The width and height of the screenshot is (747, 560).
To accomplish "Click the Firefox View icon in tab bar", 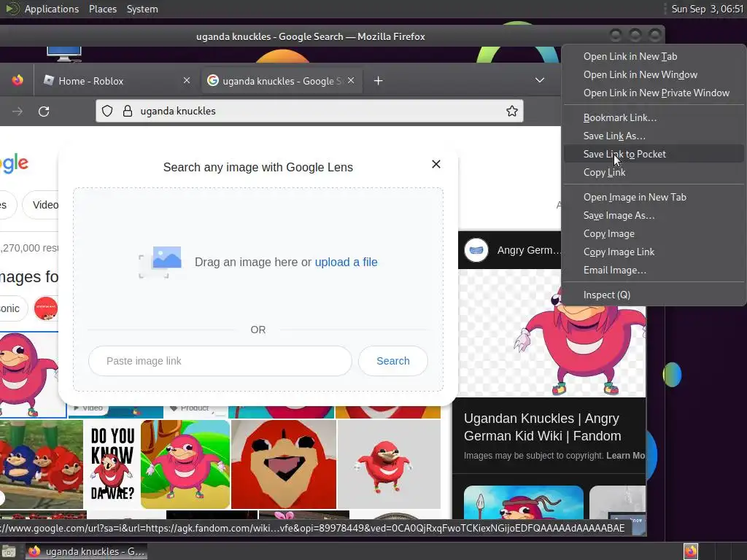I will pos(18,80).
